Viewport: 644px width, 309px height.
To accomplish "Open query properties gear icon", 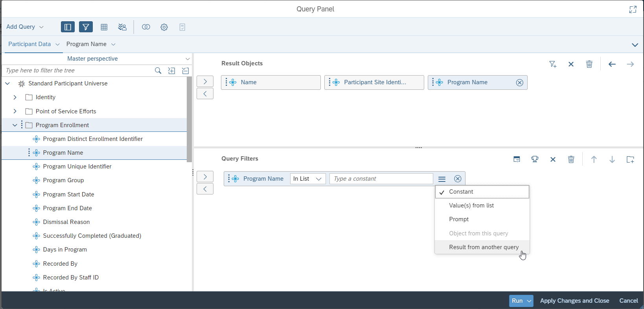I will pyautogui.click(x=164, y=27).
